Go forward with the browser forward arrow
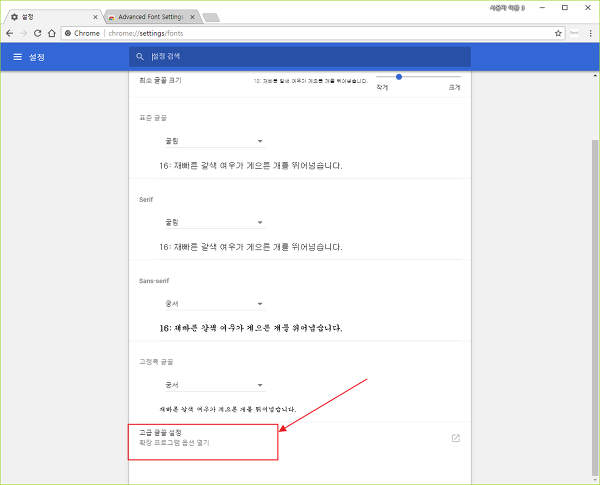The width and height of the screenshot is (600, 485). point(23,33)
